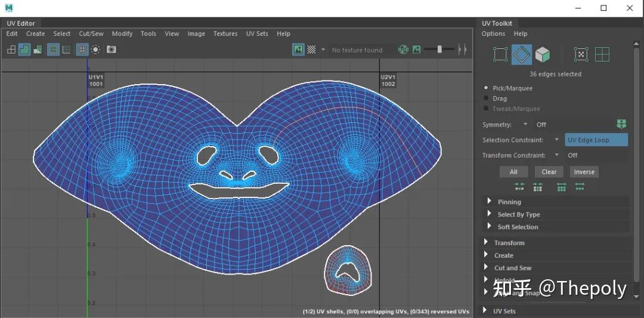Select the Edge selection mode icon

coord(522,55)
